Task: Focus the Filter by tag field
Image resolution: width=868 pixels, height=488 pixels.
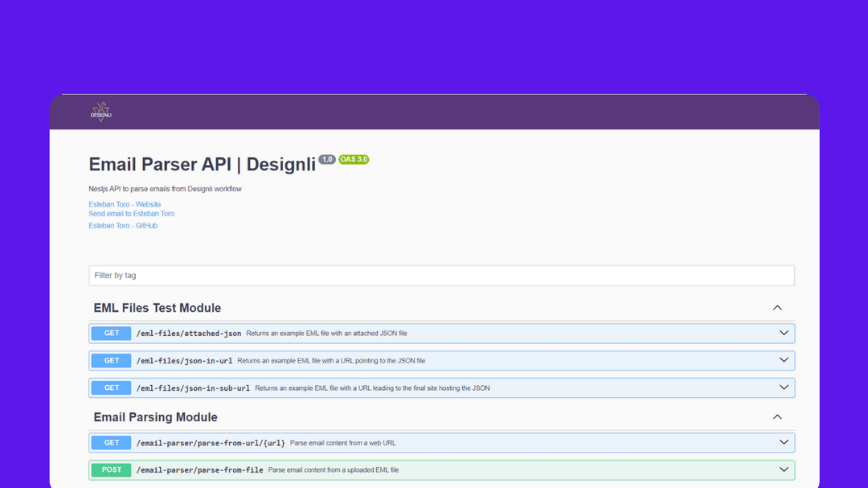Action: (442, 275)
